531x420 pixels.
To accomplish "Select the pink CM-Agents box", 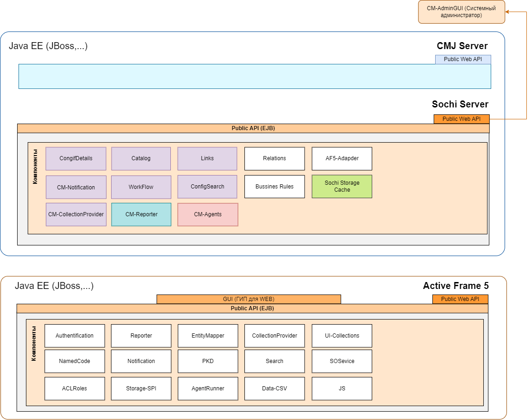I will [208, 214].
